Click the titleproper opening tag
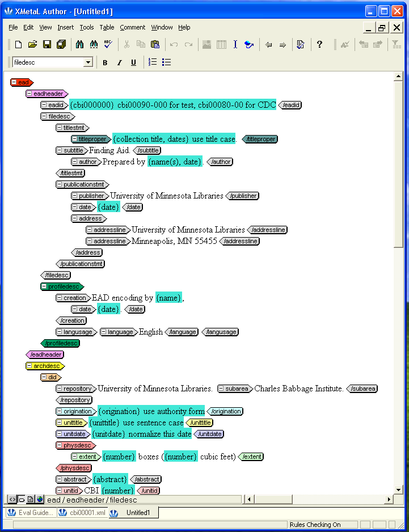 (92, 139)
